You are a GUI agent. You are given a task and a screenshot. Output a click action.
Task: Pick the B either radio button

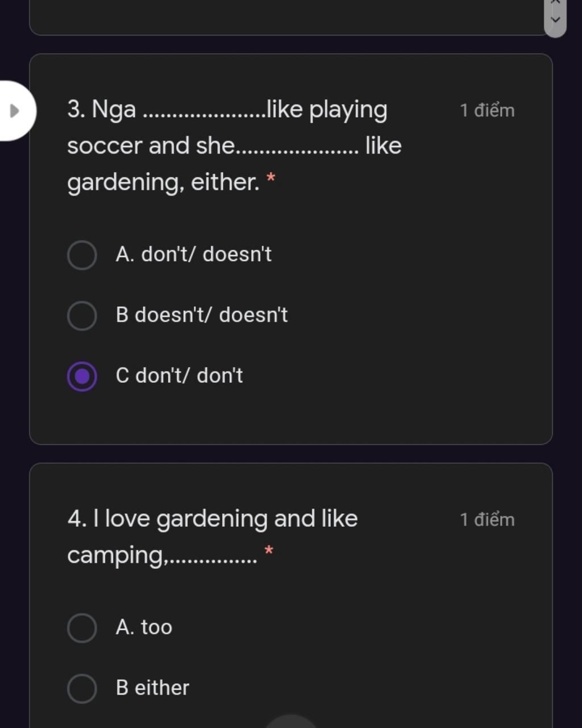coord(82,689)
